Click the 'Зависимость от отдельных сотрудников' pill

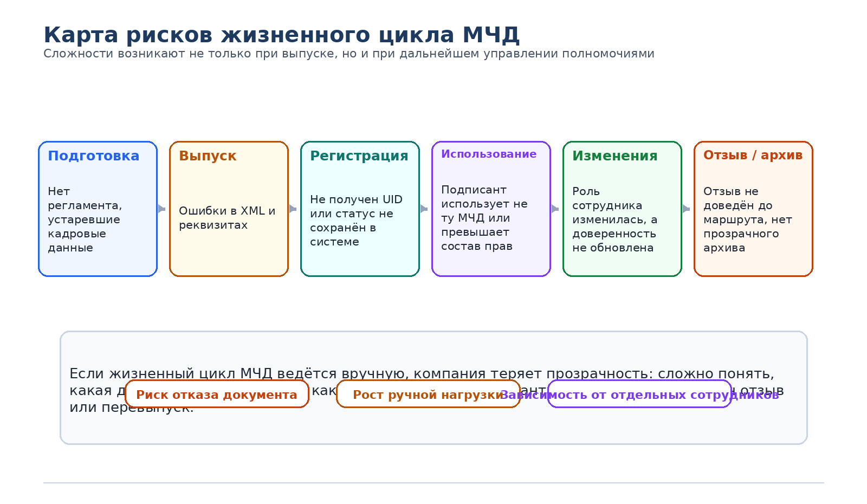639,394
